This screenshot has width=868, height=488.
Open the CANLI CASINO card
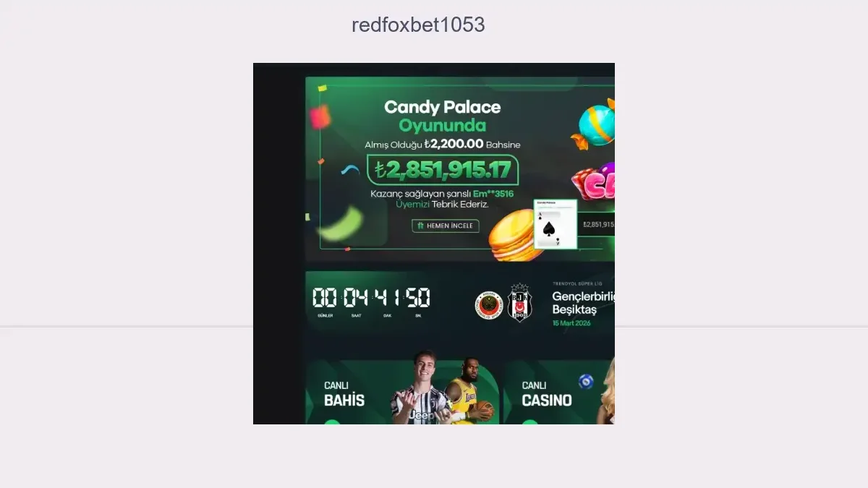[x=559, y=393]
